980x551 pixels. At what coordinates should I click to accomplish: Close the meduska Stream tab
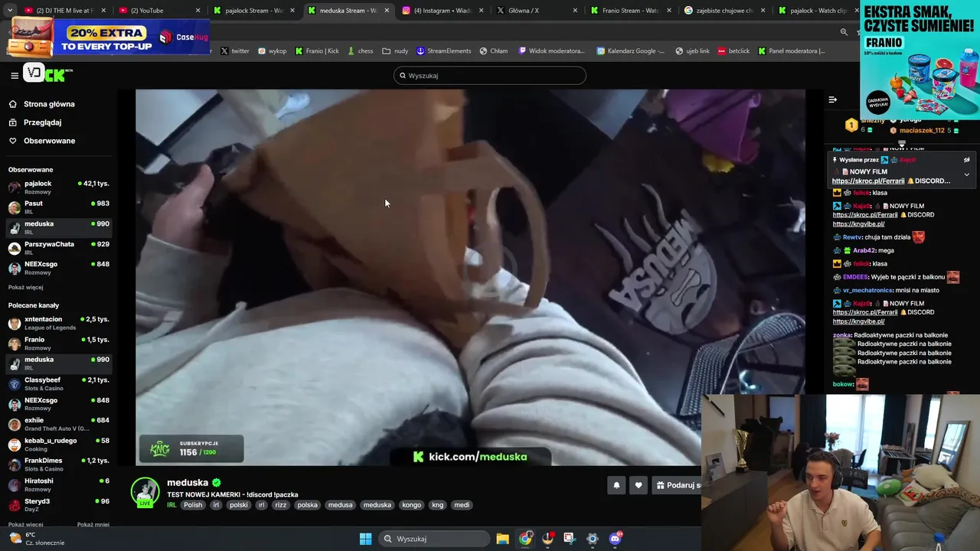[387, 11]
